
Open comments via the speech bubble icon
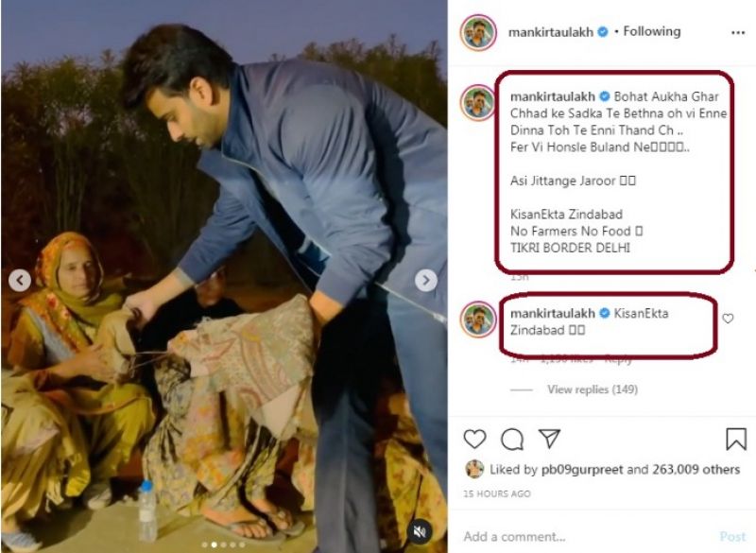pyautogui.click(x=512, y=439)
